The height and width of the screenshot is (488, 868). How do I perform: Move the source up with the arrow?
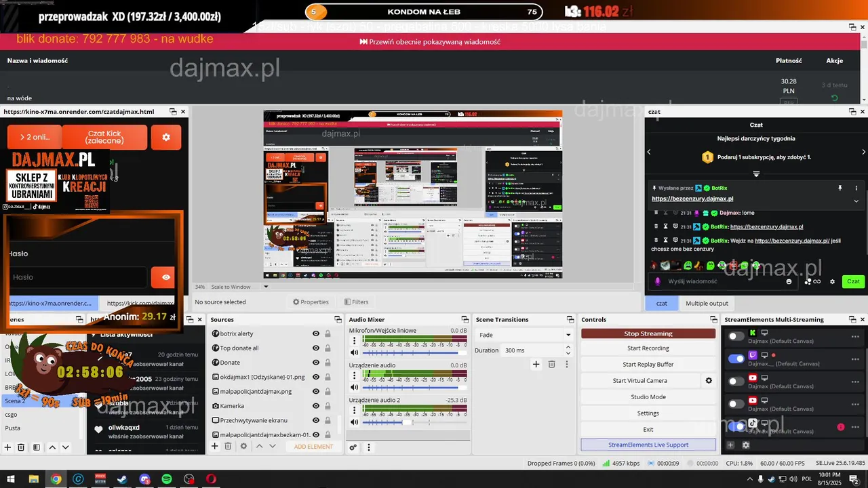(259, 446)
